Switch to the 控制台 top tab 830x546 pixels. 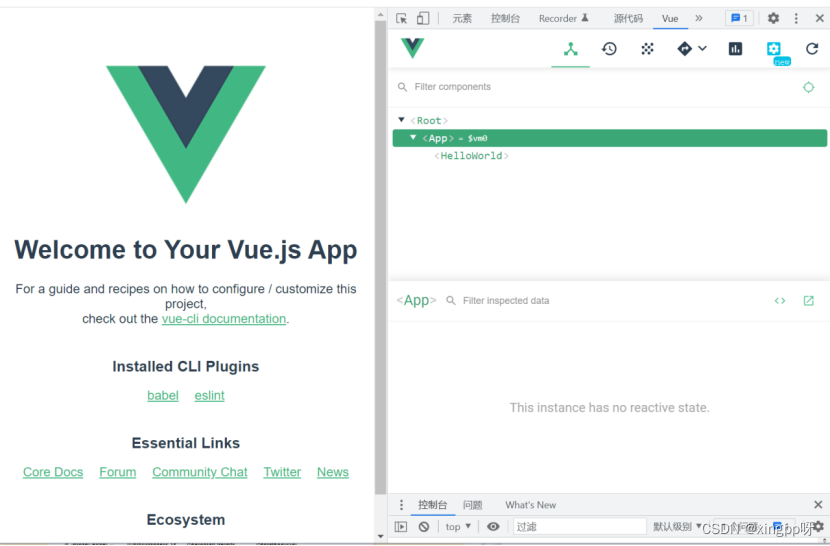pyautogui.click(x=505, y=19)
